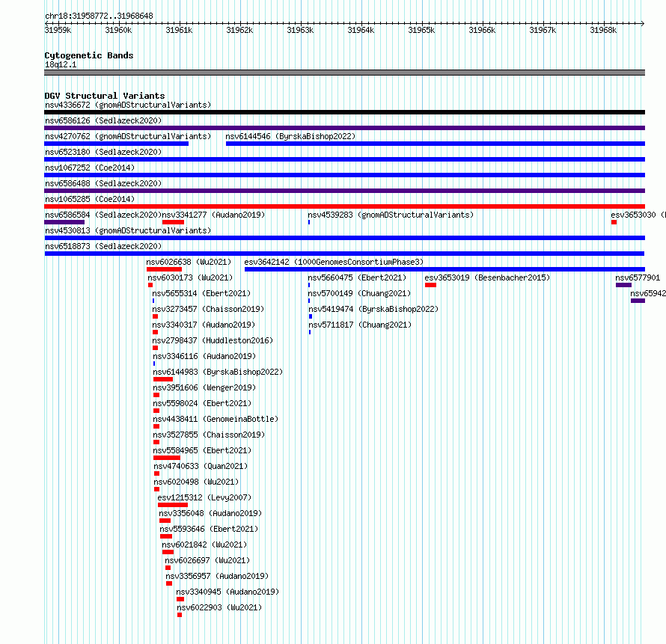The height and width of the screenshot is (644, 666).
Task: Open nsv3527855 Chaisson2019 variant
Action: pos(209,435)
